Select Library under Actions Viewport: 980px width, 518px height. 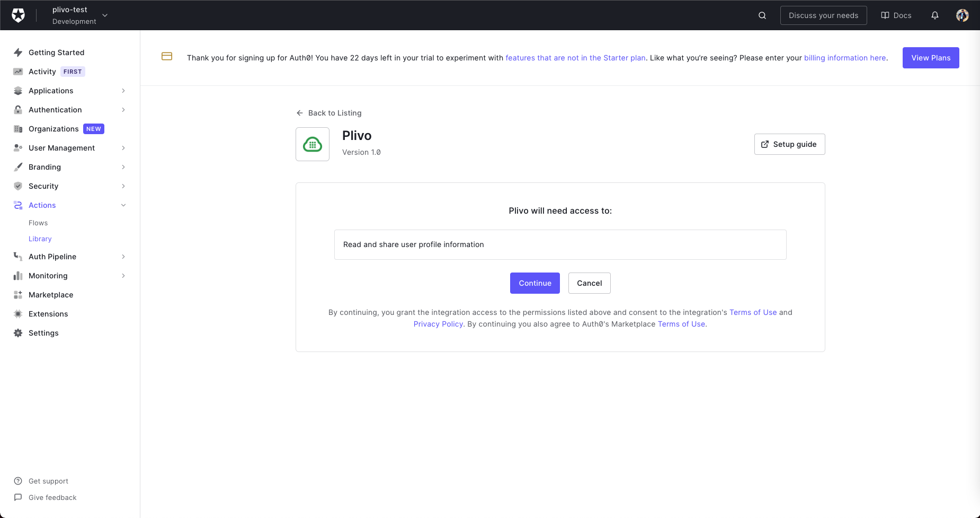tap(40, 239)
